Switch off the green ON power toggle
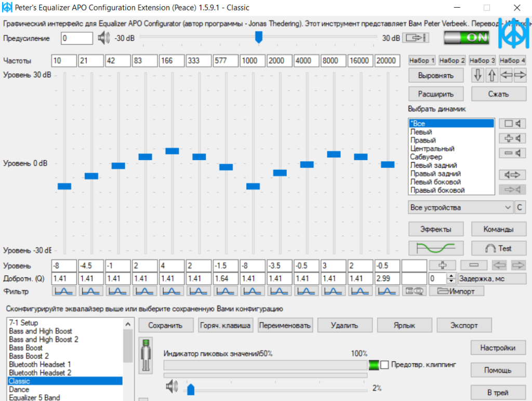 point(466,37)
